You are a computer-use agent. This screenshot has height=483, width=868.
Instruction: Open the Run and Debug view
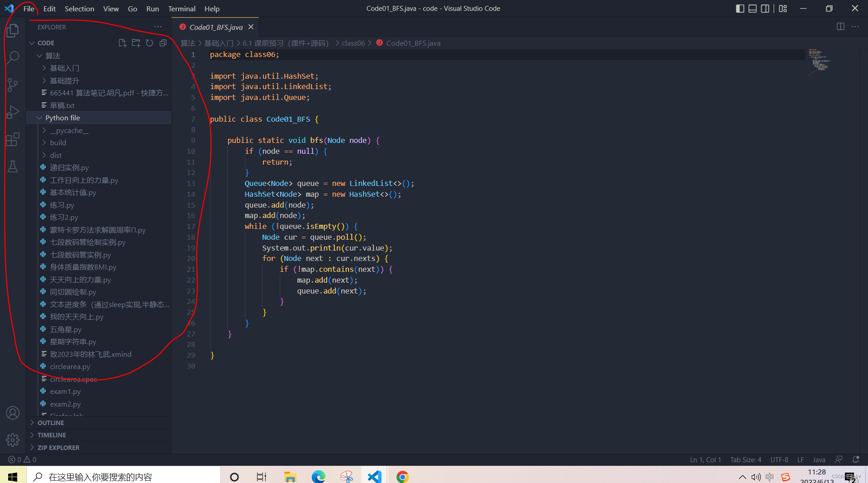[x=13, y=112]
